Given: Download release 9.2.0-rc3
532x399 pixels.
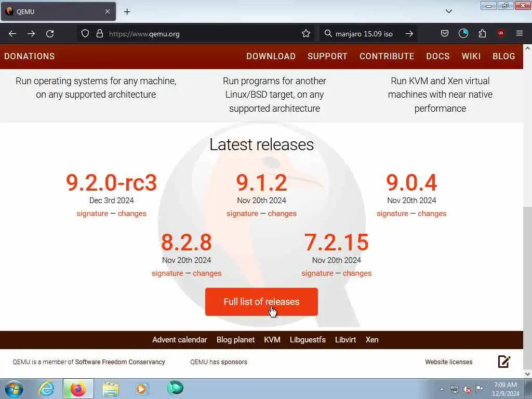Looking at the screenshot, I should pos(111,182).
